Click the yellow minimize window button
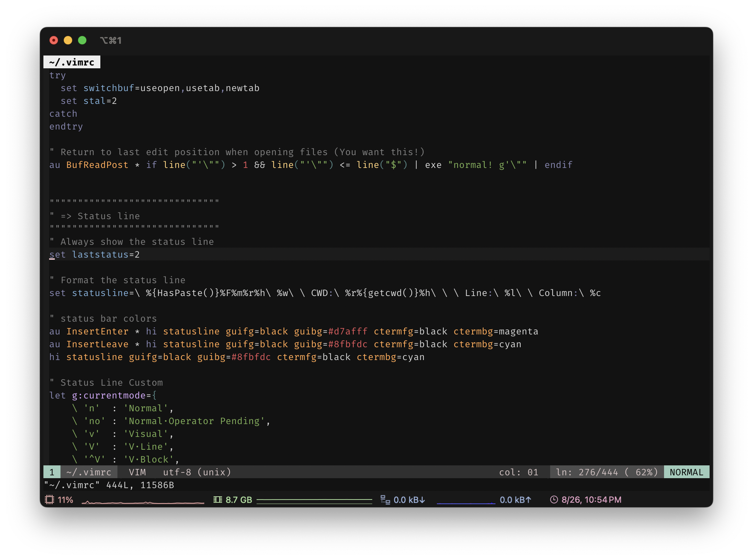This screenshot has width=753, height=560. coord(68,40)
